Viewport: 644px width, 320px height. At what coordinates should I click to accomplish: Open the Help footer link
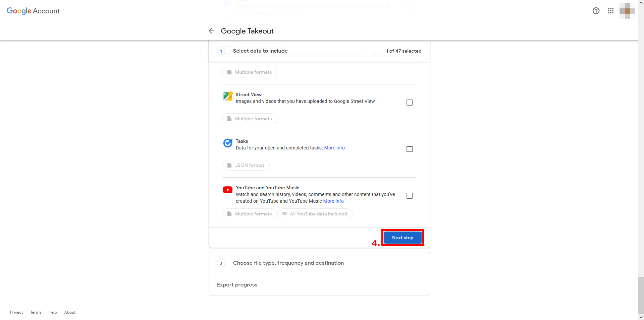tap(53, 312)
